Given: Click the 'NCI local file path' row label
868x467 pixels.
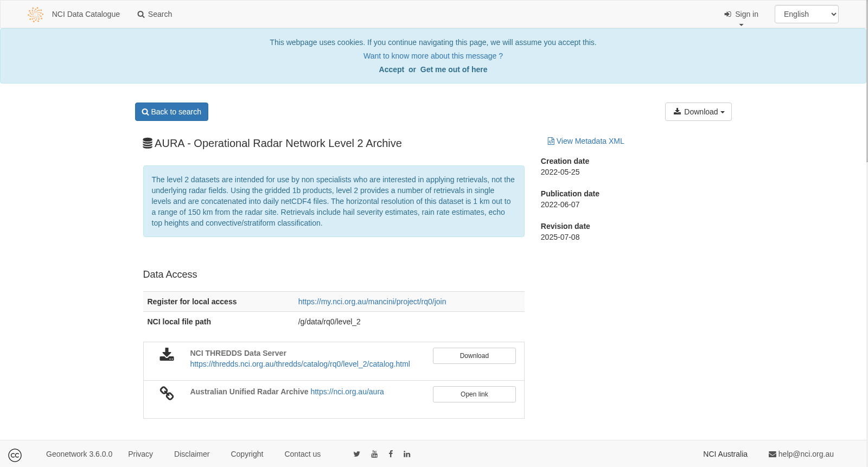Looking at the screenshot, I should pyautogui.click(x=179, y=322).
